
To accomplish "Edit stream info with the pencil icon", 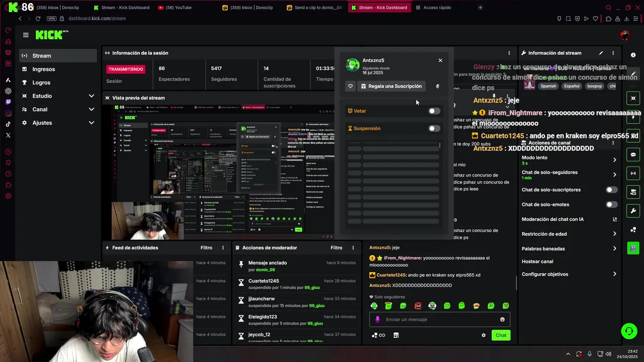I will click(601, 53).
